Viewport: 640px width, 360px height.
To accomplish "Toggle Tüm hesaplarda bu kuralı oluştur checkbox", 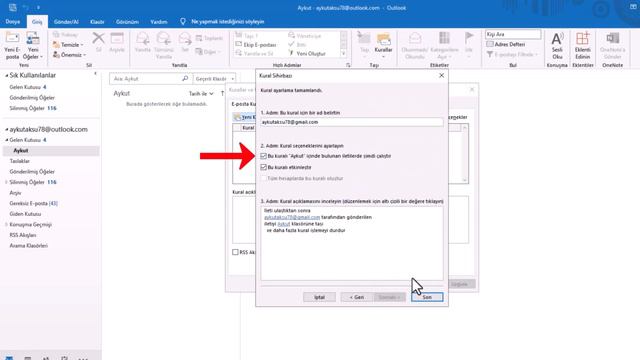I will [x=263, y=178].
